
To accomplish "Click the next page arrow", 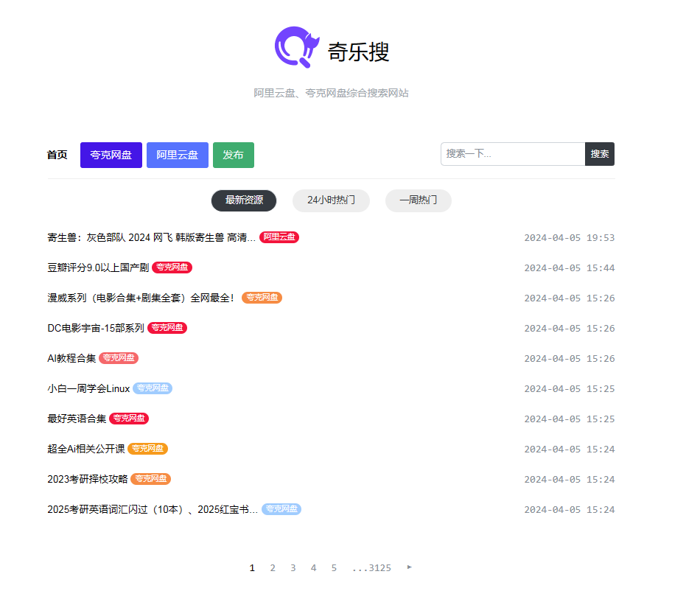I will click(x=410, y=567).
